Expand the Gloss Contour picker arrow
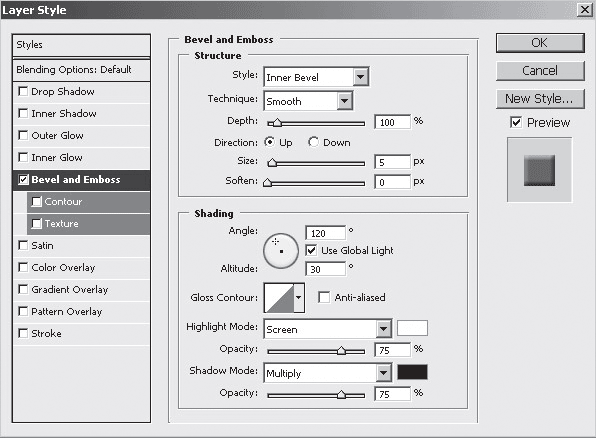The width and height of the screenshot is (596, 438). [x=299, y=297]
